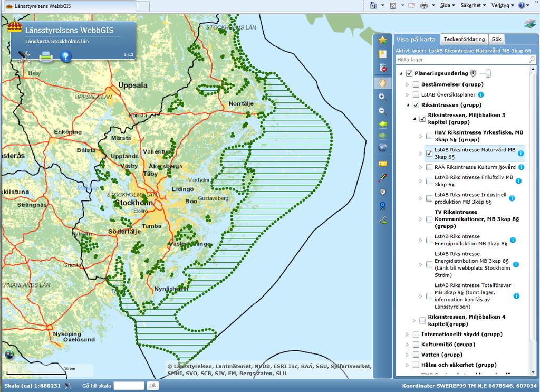540x392 pixels.
Task: Collapse the Planeringsunderlag tree node
Action: tap(401, 74)
